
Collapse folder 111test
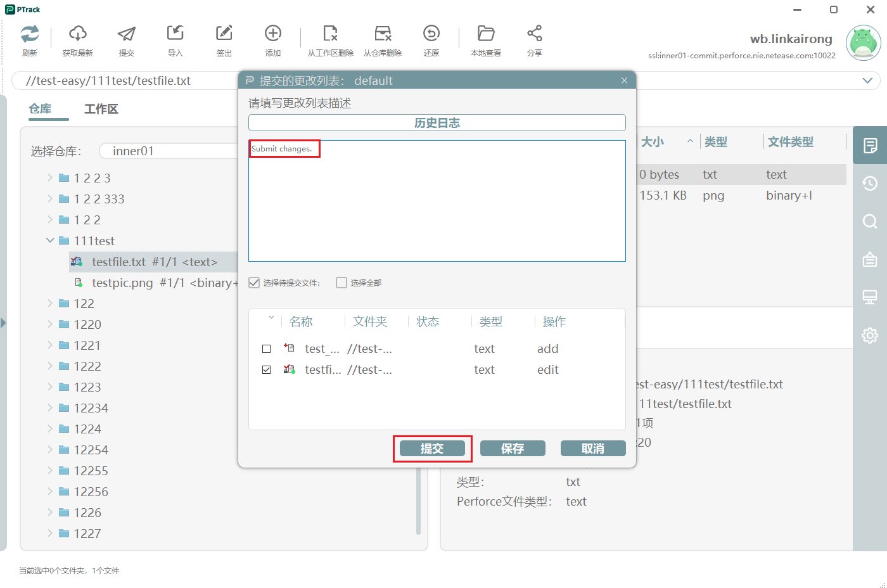[x=50, y=240]
